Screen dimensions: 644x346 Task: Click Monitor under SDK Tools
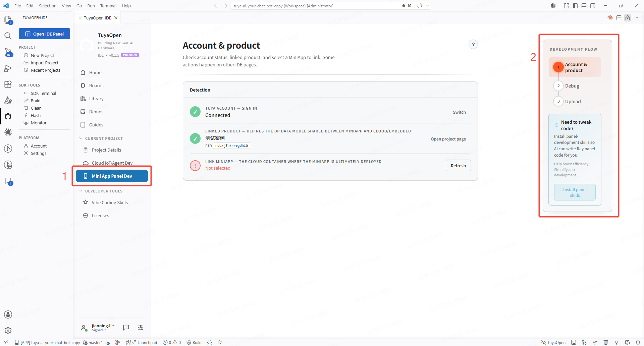(39, 123)
